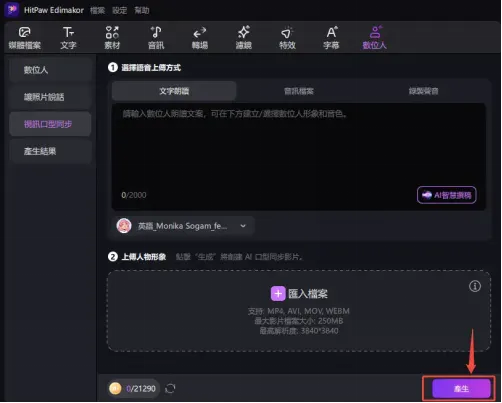The height and width of the screenshot is (403, 502).
Task: Click the 選擇語音上傳方式 heading
Action: click(151, 68)
